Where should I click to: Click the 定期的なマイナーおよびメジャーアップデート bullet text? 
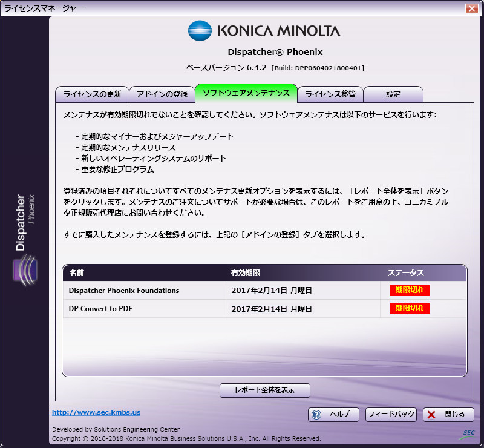click(x=157, y=137)
